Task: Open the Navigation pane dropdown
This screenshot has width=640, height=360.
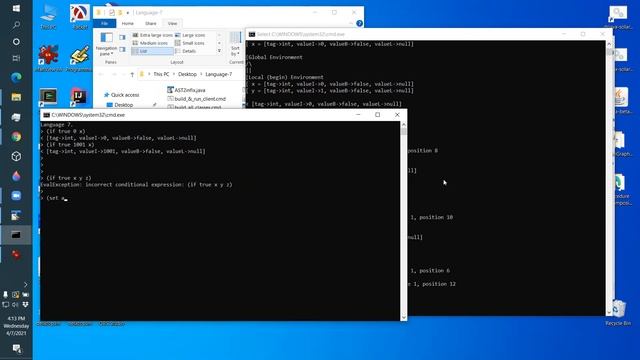Action: (x=107, y=44)
